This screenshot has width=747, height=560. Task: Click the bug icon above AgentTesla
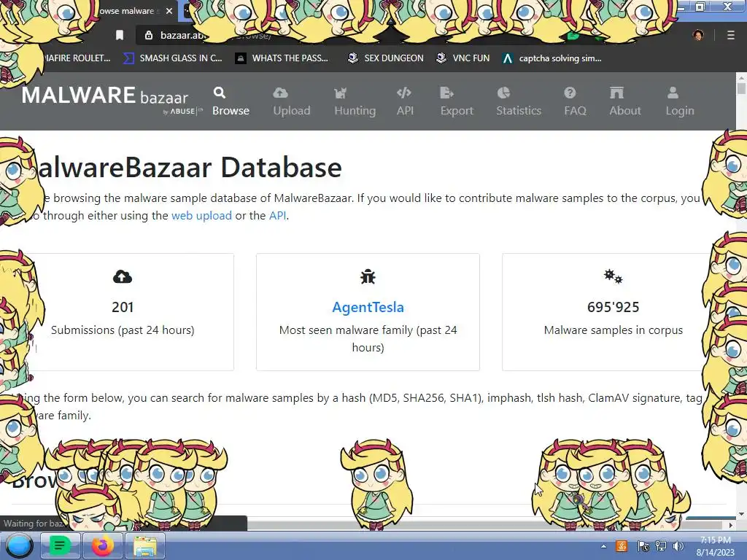click(368, 276)
